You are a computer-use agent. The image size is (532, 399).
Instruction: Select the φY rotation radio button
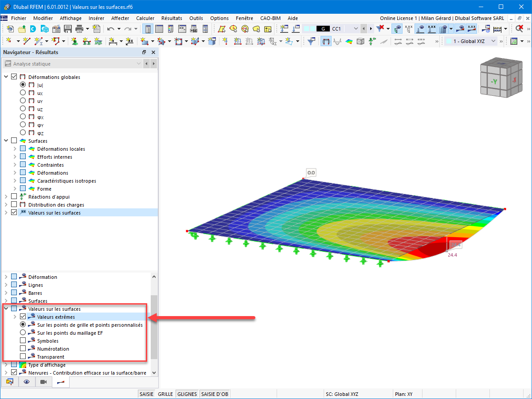23,125
